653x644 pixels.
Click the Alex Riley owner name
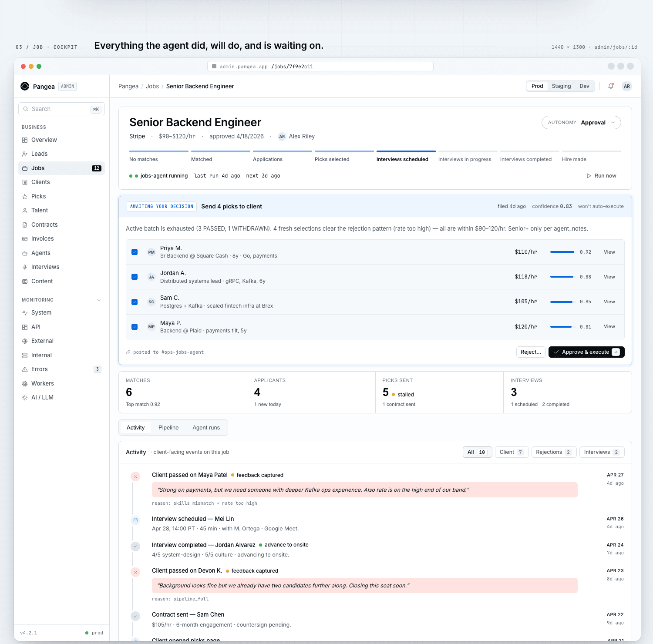tap(302, 136)
